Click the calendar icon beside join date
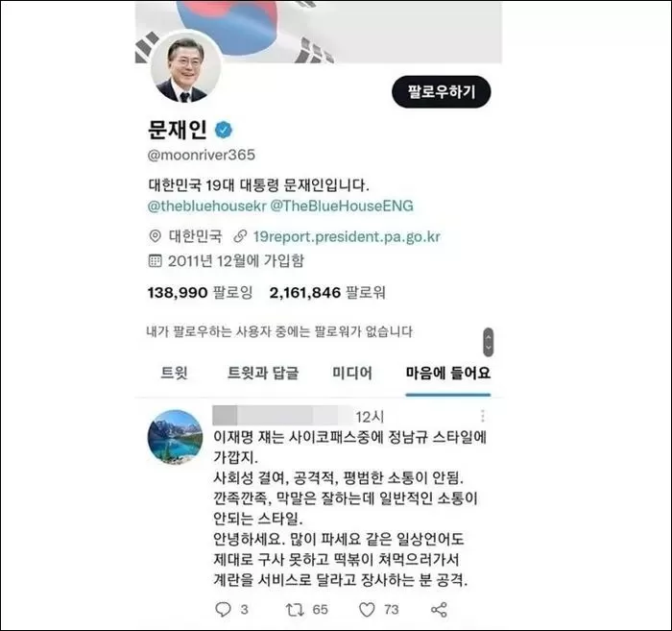Viewport: 672px width, 631px height. coord(155,260)
